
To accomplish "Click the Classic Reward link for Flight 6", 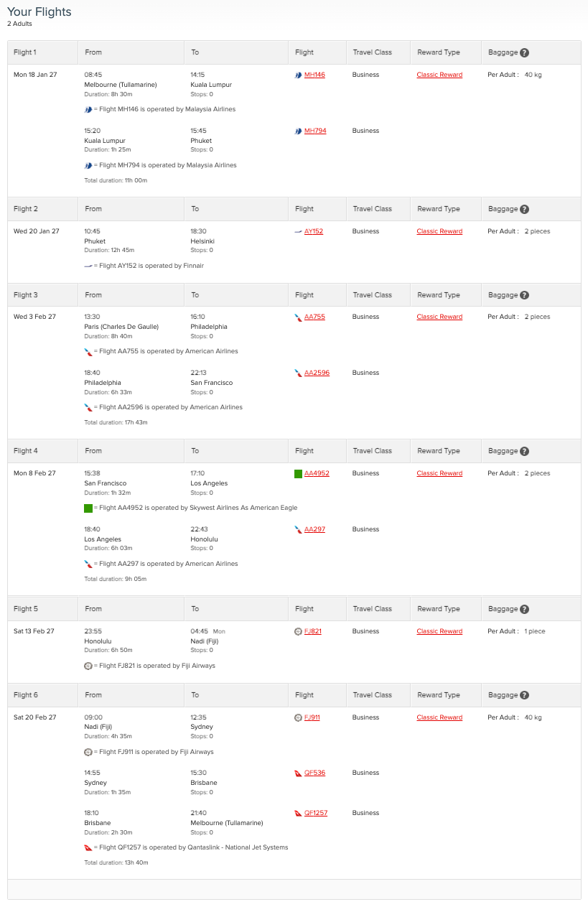I will click(x=439, y=717).
